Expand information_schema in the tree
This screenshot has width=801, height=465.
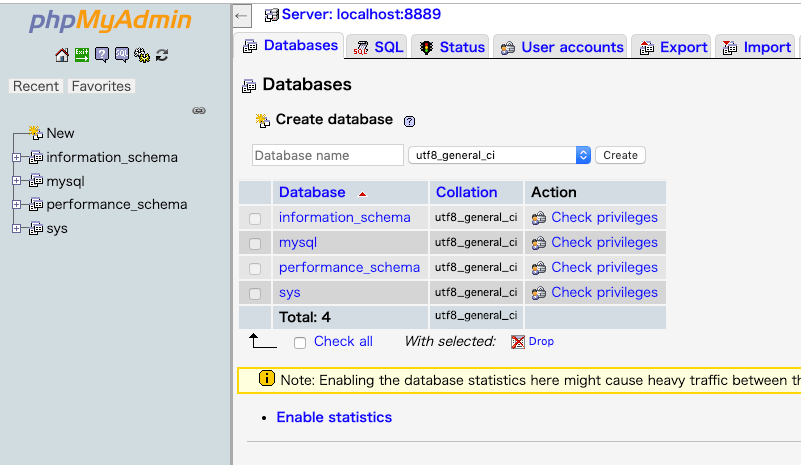click(16, 157)
